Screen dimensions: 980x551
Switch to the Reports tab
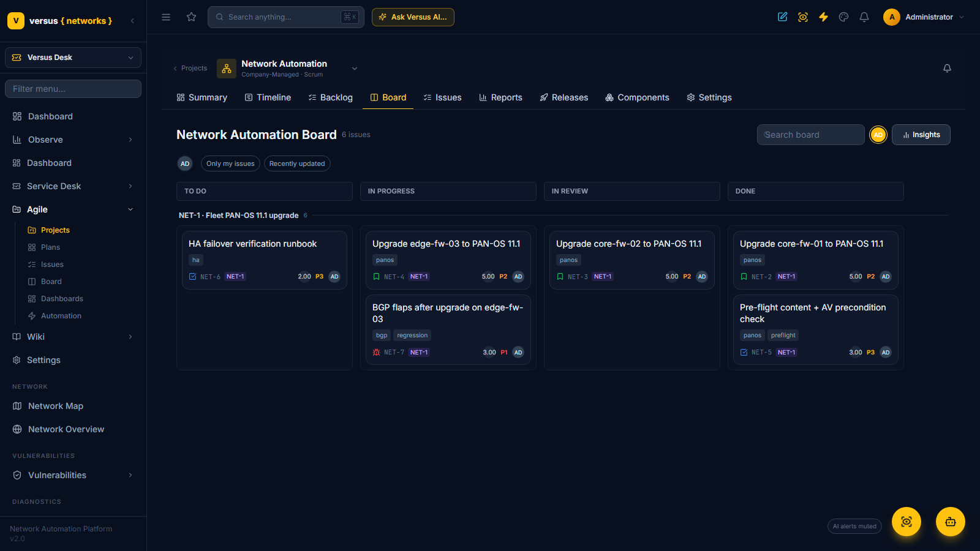coord(500,97)
